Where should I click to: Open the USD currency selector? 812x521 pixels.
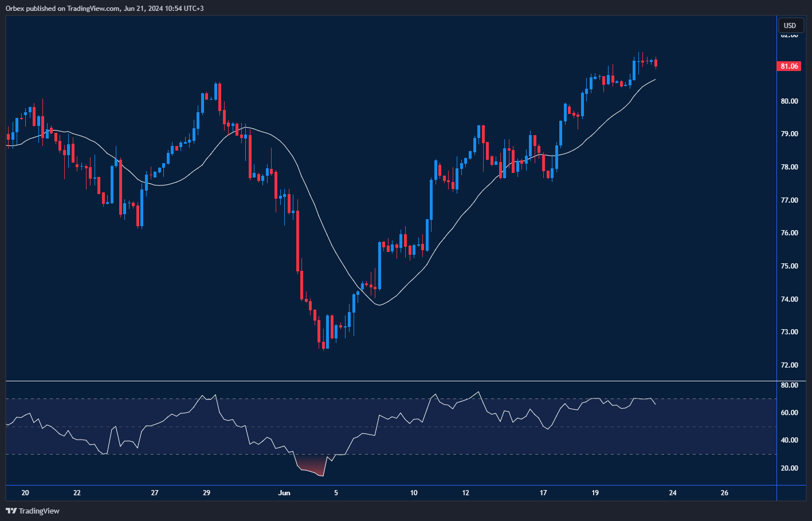pos(790,25)
